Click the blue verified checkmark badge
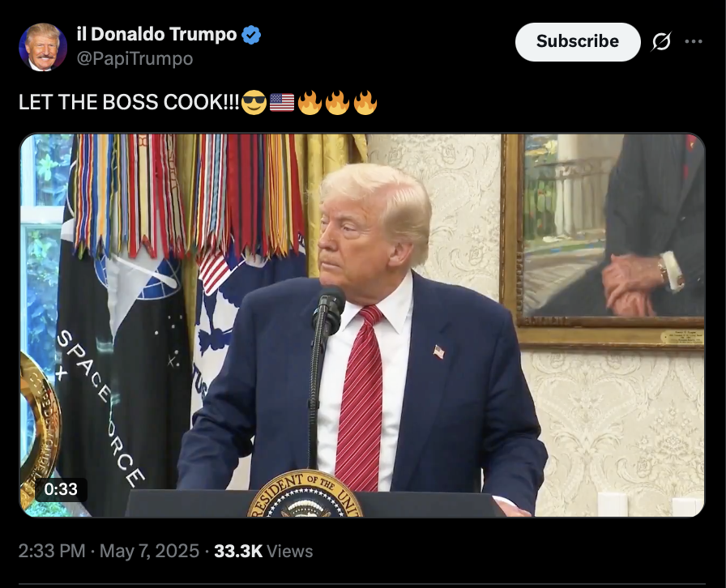This screenshot has width=726, height=588. pos(251,35)
